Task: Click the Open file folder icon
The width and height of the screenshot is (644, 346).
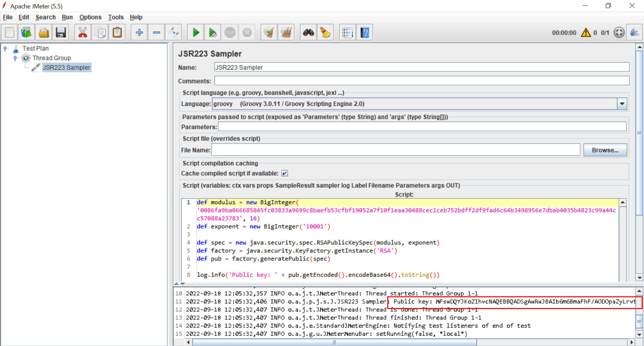Action: click(44, 33)
